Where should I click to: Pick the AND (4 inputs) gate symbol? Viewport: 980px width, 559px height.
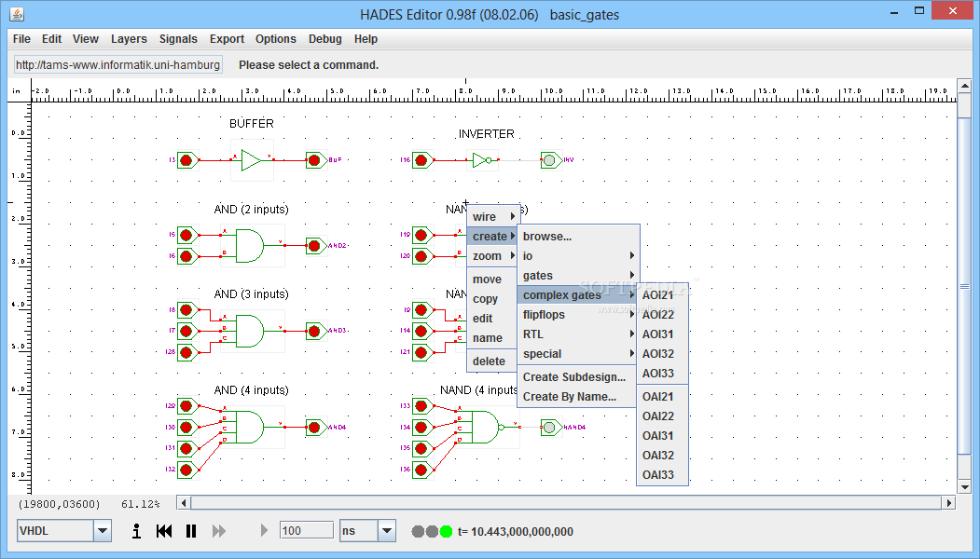pos(250,428)
